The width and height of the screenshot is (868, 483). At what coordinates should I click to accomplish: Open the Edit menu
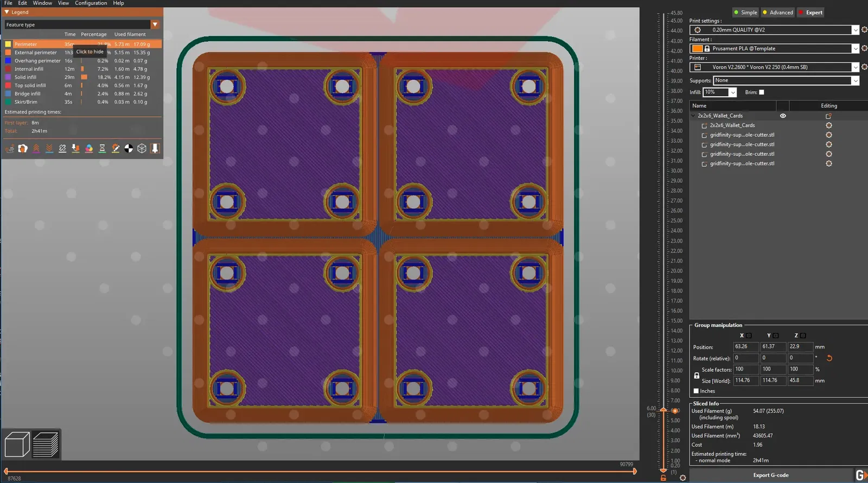tap(22, 3)
